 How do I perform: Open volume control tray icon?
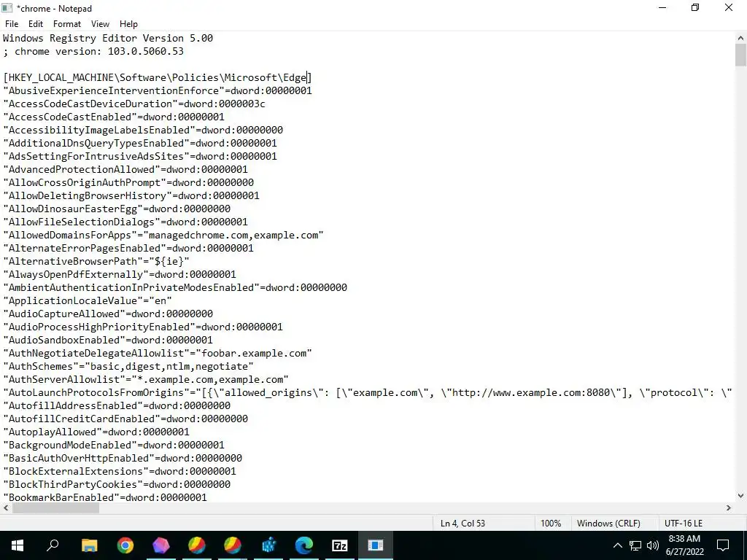point(653,545)
